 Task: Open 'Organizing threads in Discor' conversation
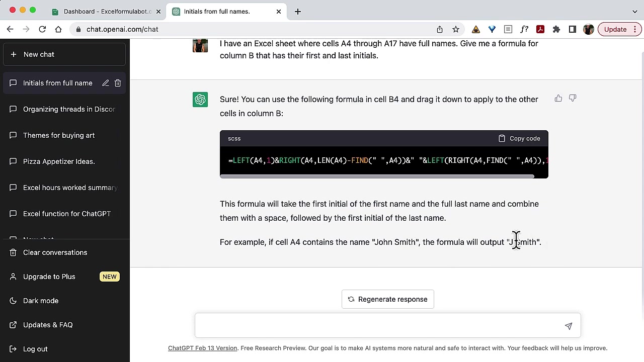point(64,109)
